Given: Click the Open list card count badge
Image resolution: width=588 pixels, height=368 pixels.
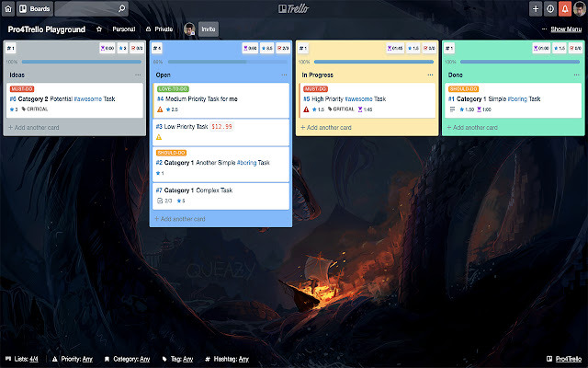Looking at the screenshot, I should click(157, 48).
